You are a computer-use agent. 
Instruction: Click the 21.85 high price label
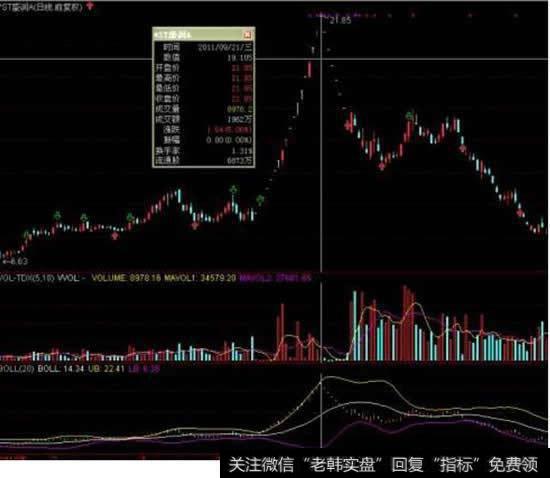point(340,20)
